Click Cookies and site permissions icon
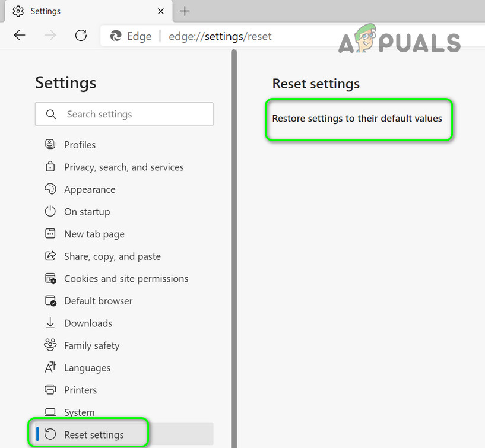 coord(50,278)
